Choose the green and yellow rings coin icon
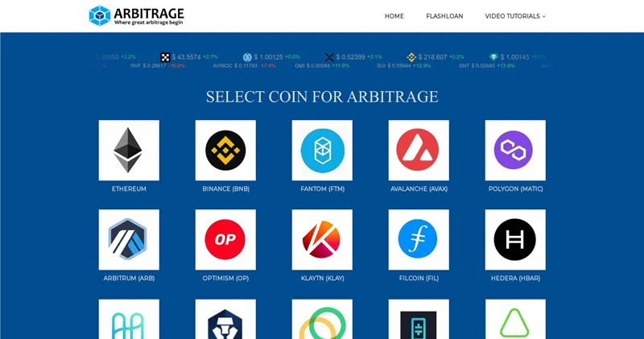This screenshot has height=339, width=644. click(322, 320)
